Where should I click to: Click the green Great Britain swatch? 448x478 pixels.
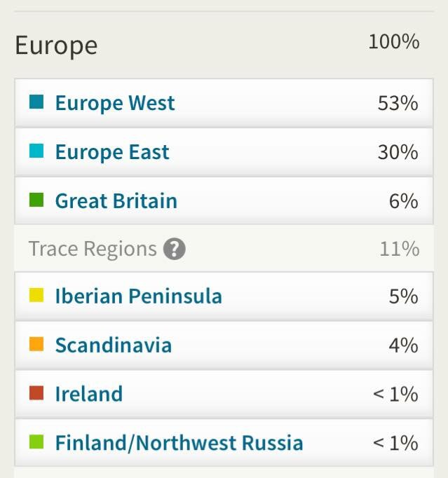click(x=36, y=200)
